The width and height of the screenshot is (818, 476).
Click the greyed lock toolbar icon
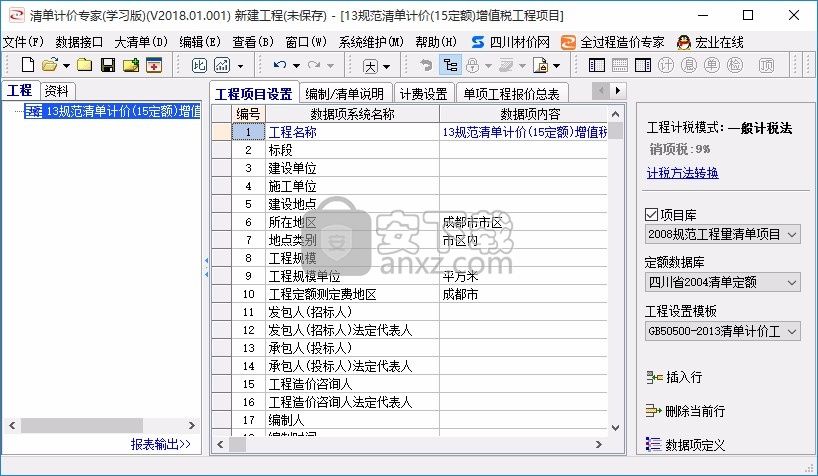473,65
